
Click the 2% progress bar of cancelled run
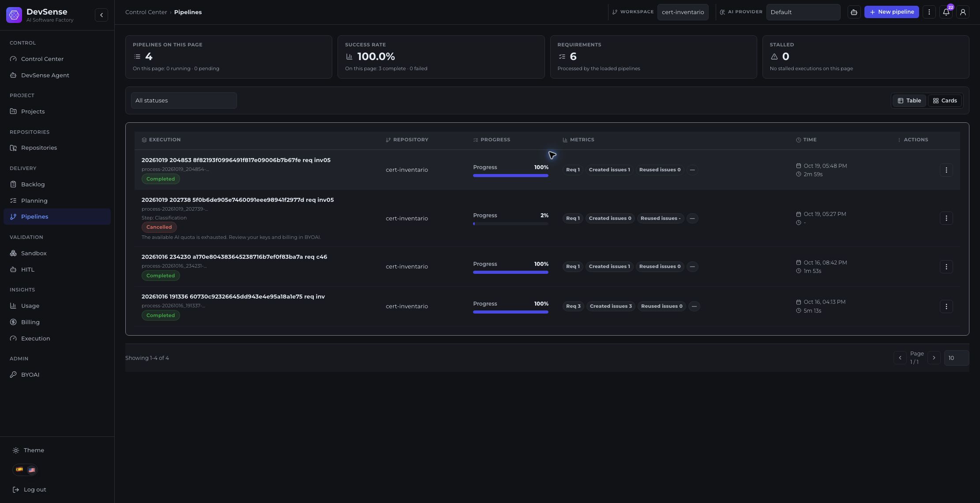coord(511,224)
